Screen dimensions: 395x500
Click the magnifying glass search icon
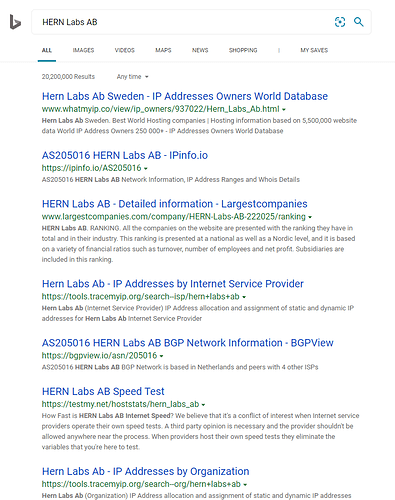click(359, 22)
